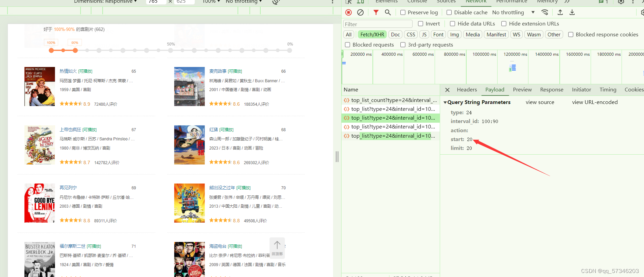Import HAR file upload icon
644x277 pixels.
point(560,12)
